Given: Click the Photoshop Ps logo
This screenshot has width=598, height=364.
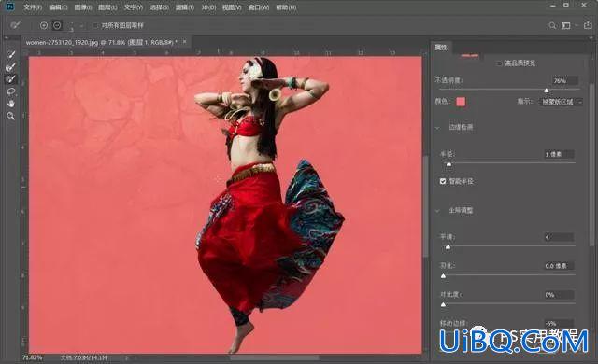Looking at the screenshot, I should point(10,7).
